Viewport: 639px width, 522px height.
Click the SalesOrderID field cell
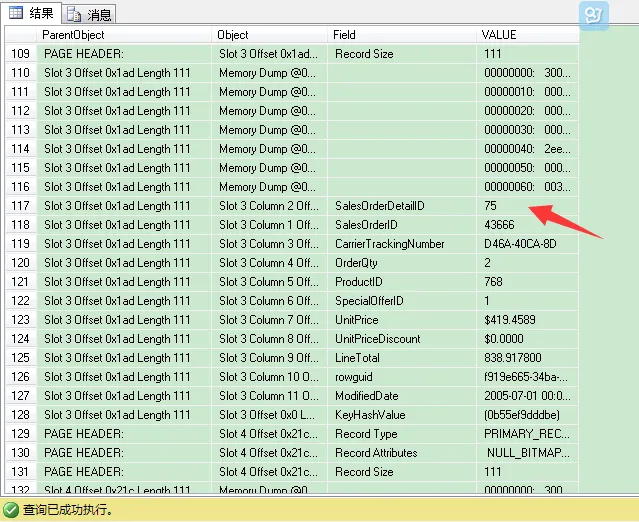(x=402, y=225)
